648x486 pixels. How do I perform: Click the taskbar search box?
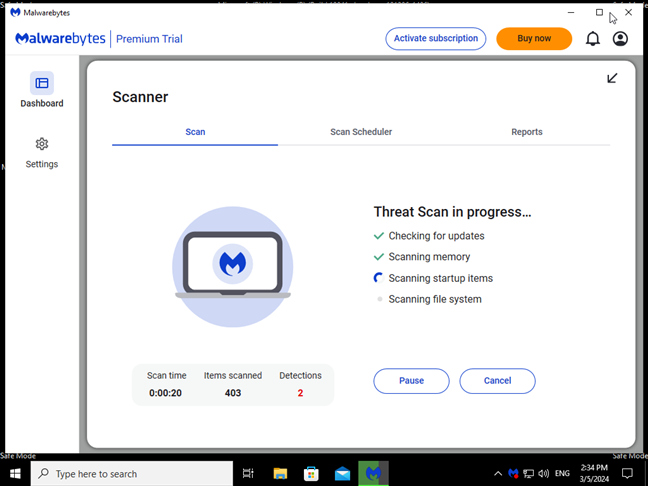(x=132, y=474)
